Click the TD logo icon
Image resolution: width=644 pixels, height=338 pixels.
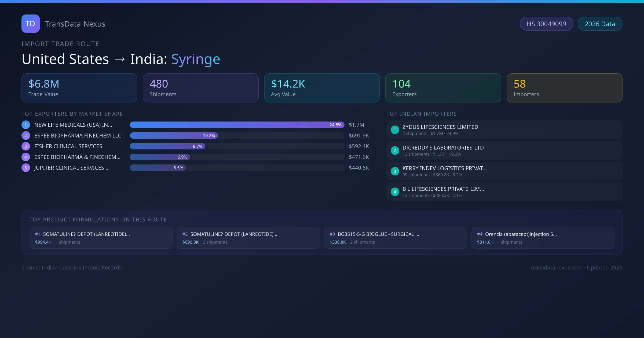pyautogui.click(x=30, y=24)
